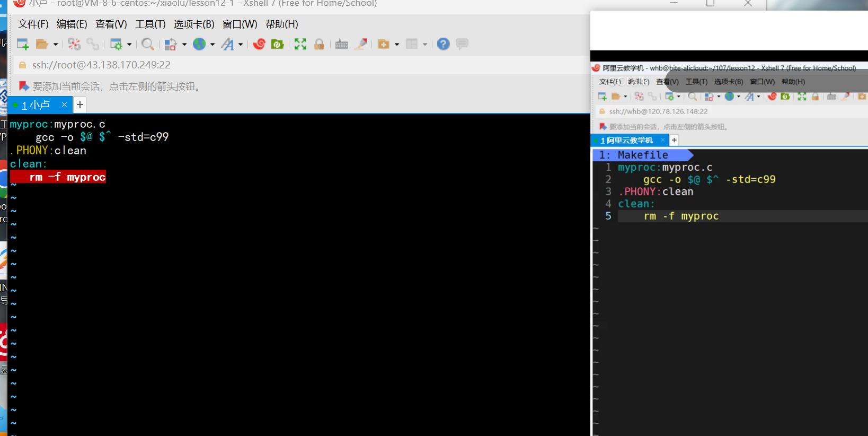Click the Find magnifier icon in 小卢 window
868x436 pixels.
pyautogui.click(x=148, y=44)
